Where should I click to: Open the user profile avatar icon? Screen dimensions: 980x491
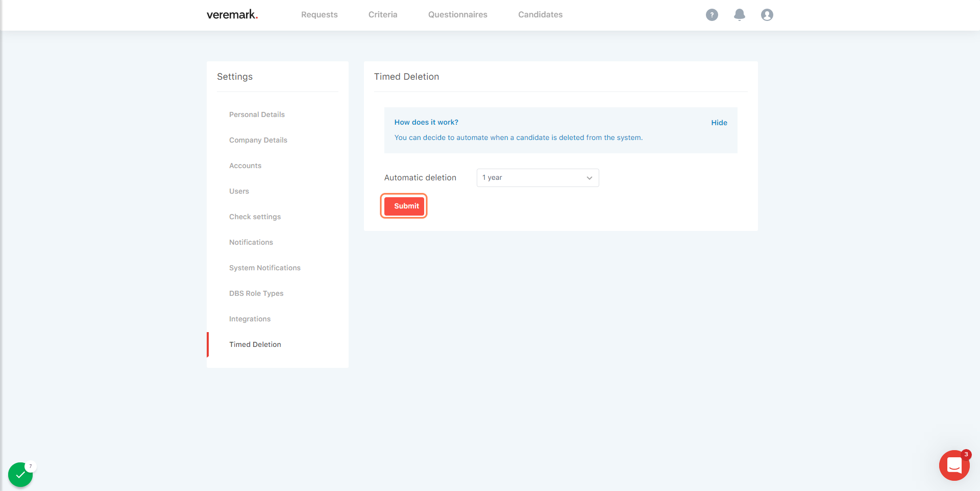click(767, 15)
